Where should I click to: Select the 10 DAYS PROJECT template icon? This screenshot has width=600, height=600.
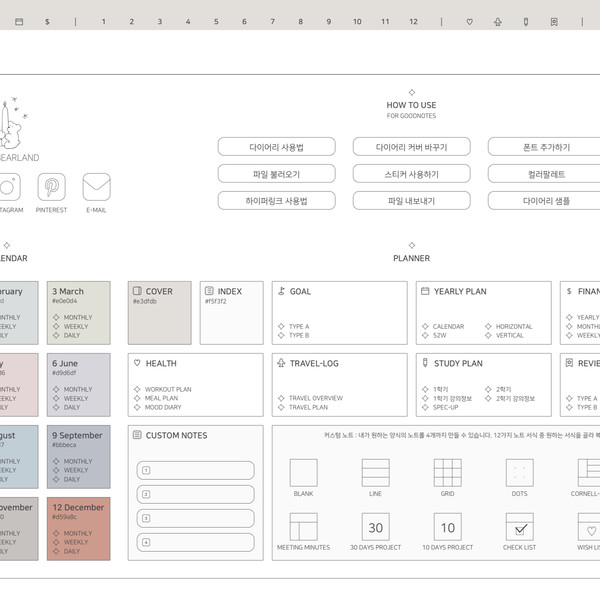click(447, 527)
